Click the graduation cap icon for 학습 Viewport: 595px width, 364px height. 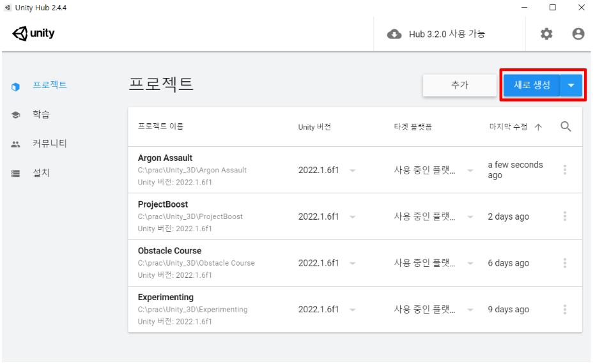click(15, 114)
